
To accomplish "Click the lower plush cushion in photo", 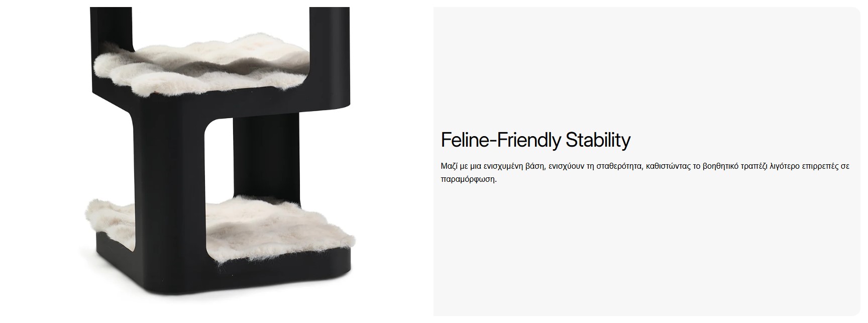I will [x=221, y=224].
